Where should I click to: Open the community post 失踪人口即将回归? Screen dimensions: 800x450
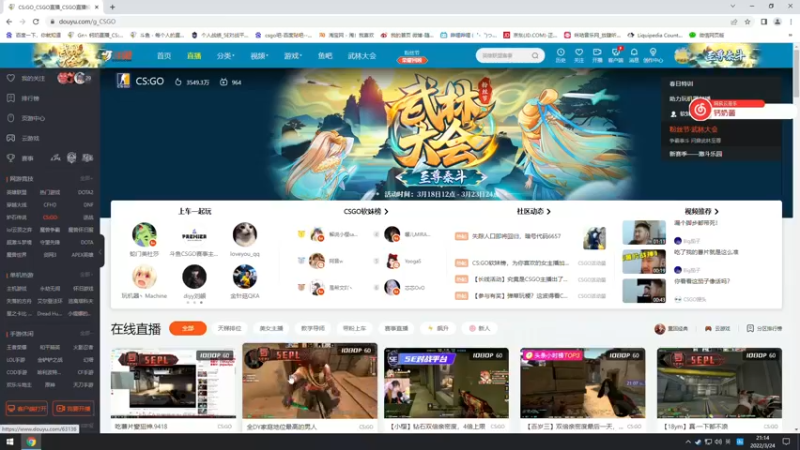pyautogui.click(x=516, y=236)
